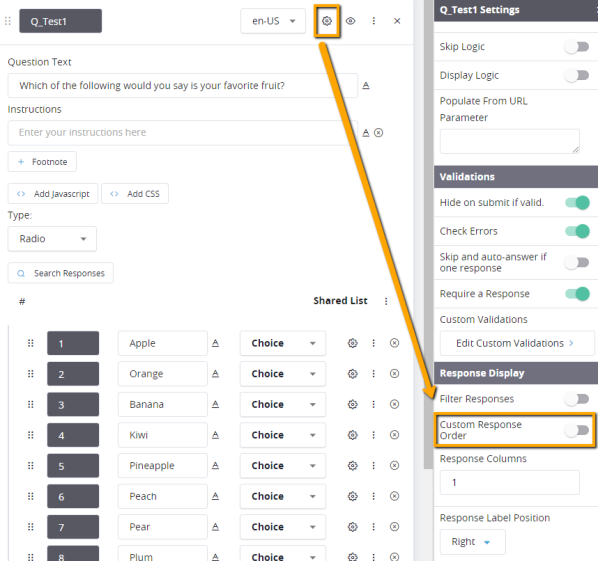This screenshot has height=561, width=598.
Task: Open text formatting for Apple label
Action: (x=215, y=343)
